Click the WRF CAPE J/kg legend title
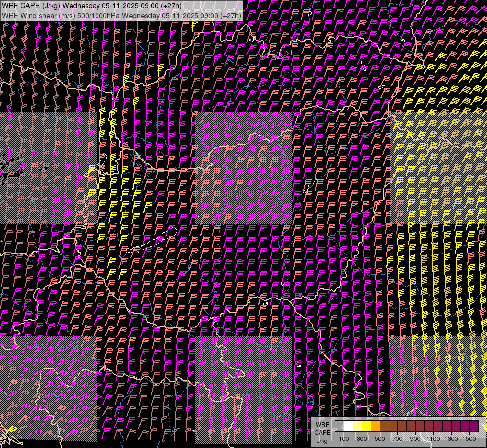This screenshot has width=487, height=448. point(322,432)
